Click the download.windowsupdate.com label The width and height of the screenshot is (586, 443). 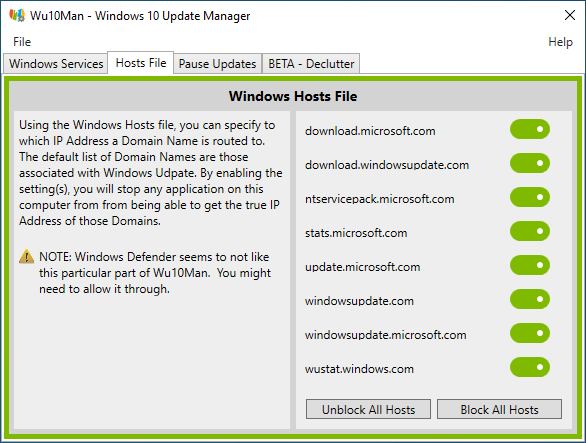pos(387,165)
